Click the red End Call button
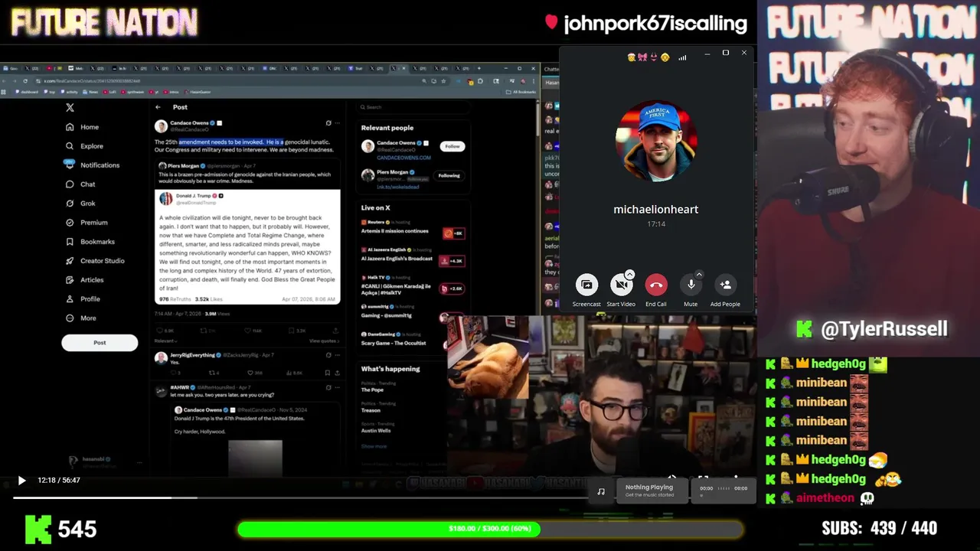This screenshot has height=551, width=980. click(x=656, y=285)
